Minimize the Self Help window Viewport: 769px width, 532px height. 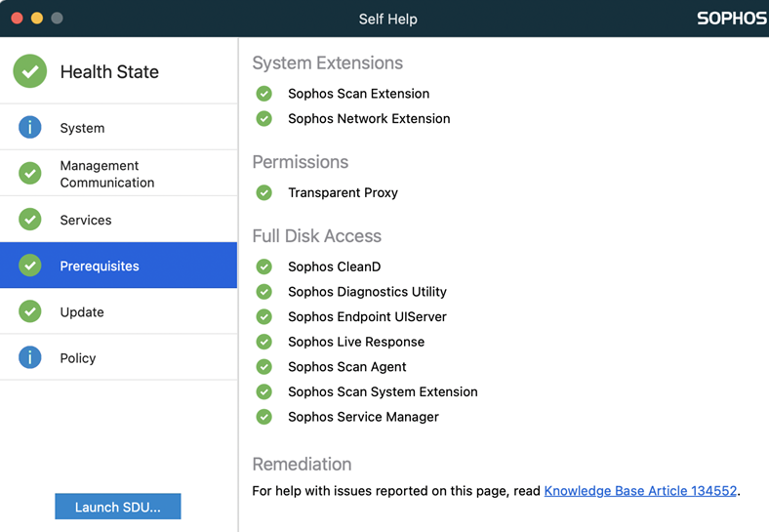tap(37, 19)
